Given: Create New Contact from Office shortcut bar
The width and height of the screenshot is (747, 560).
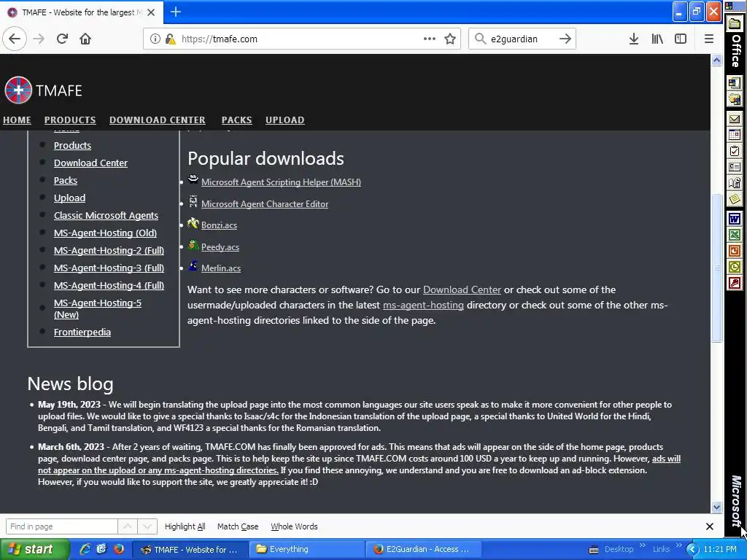Looking at the screenshot, I should tap(734, 167).
